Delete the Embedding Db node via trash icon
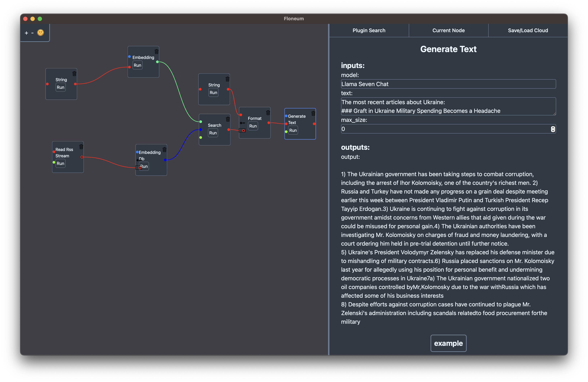 (x=165, y=150)
